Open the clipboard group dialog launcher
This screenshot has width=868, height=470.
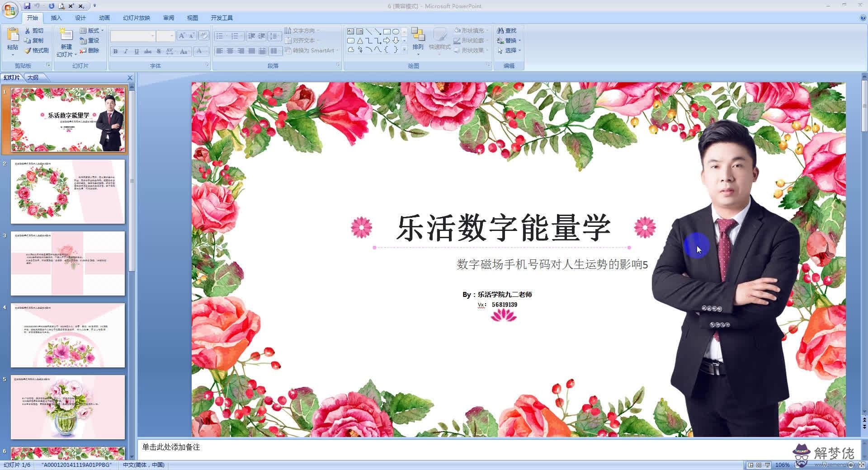[x=48, y=65]
